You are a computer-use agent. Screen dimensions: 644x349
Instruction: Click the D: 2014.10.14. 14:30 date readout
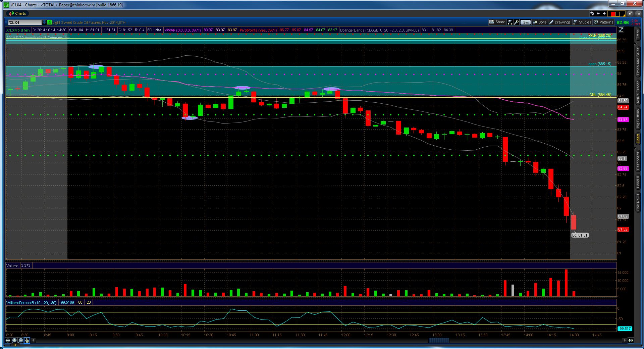pos(49,30)
